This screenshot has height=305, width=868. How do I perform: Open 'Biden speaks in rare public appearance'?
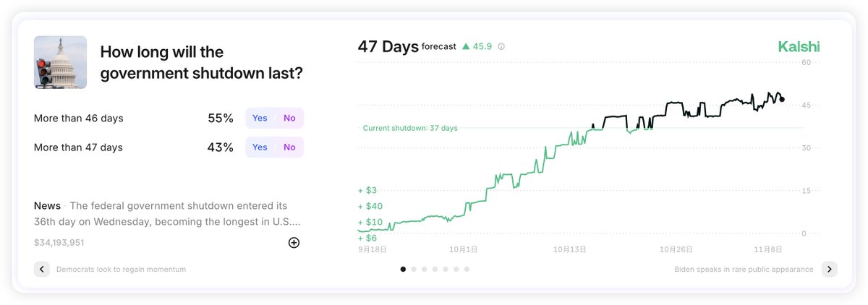tap(743, 269)
